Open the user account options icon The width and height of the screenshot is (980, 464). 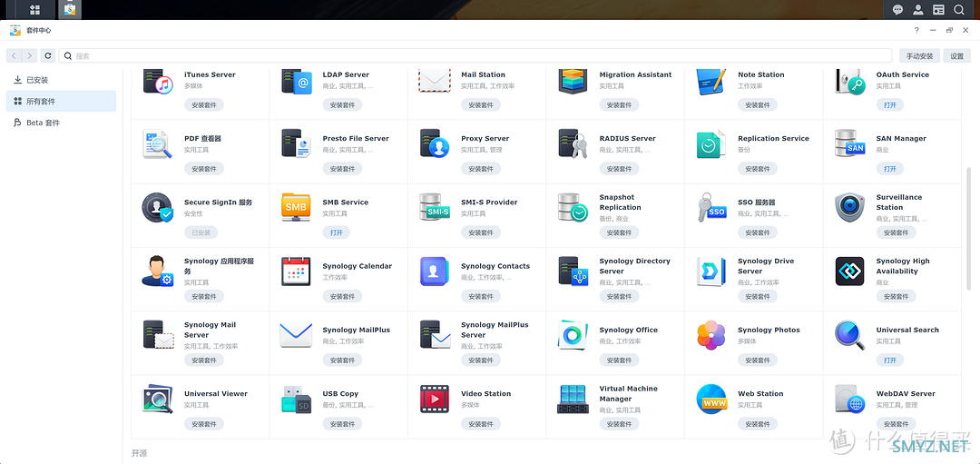pyautogui.click(x=917, y=9)
